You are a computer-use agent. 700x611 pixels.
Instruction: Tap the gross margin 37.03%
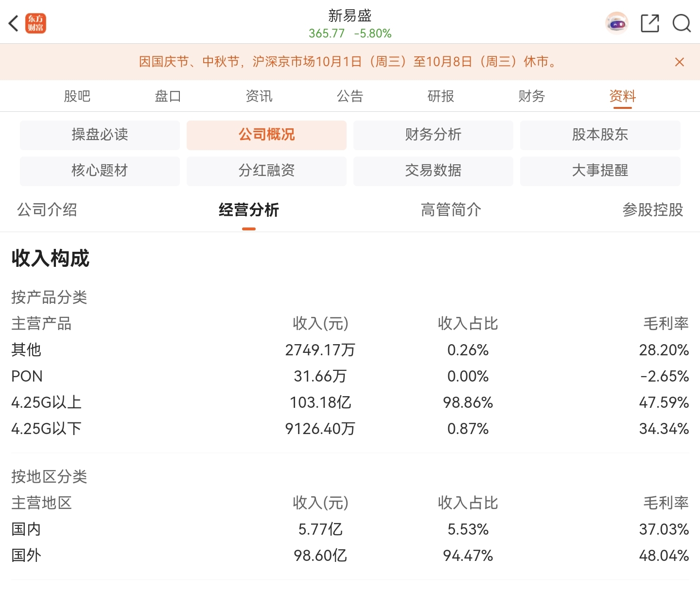coord(664,529)
